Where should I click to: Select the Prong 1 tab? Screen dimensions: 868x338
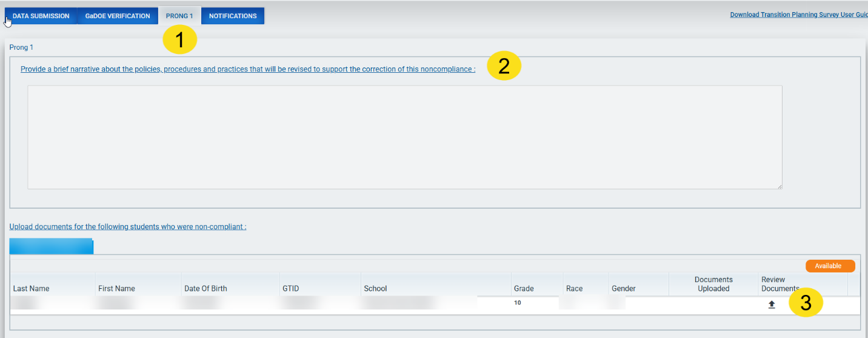(x=179, y=16)
